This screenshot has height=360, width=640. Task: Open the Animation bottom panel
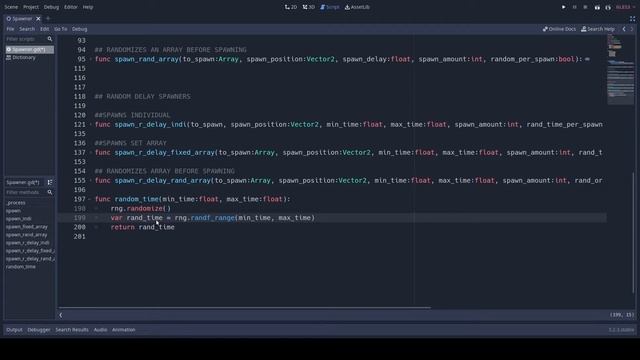coord(124,330)
